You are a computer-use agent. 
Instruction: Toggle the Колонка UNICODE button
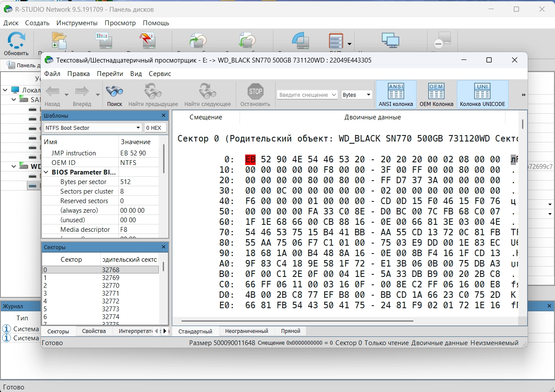pos(483,95)
